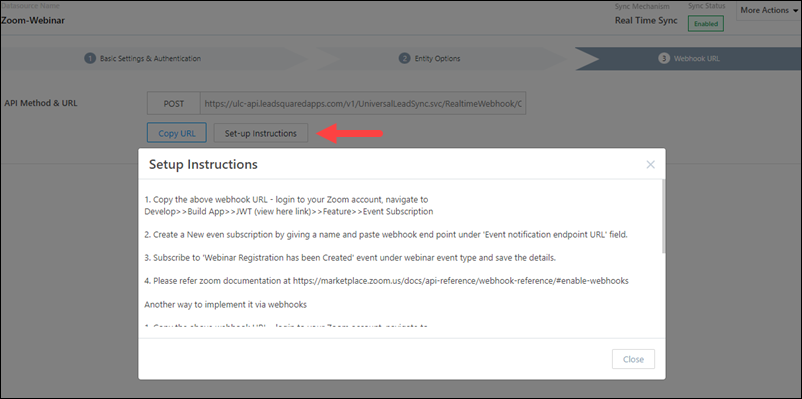Click the Copy URL button

(177, 133)
